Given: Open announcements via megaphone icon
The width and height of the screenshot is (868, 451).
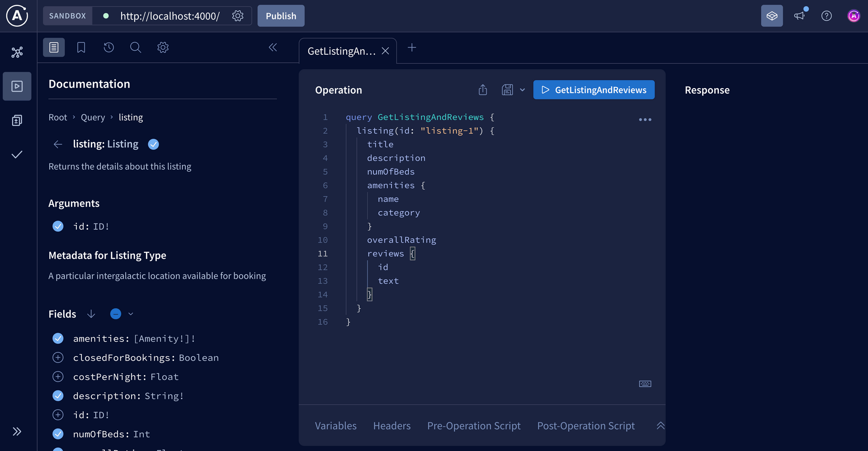Looking at the screenshot, I should click(800, 15).
